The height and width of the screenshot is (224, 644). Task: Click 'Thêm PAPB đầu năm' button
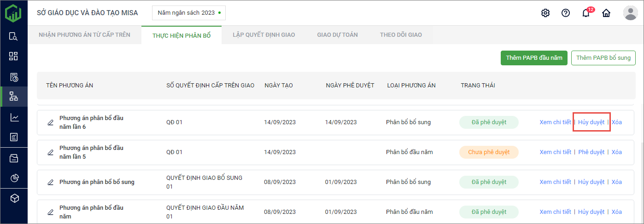(534, 58)
